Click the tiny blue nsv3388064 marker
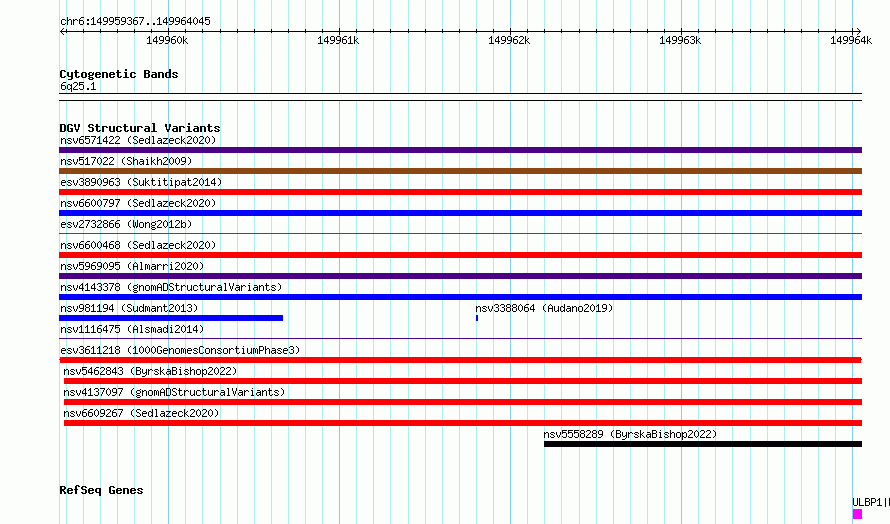The width and height of the screenshot is (890, 524). pos(477,318)
